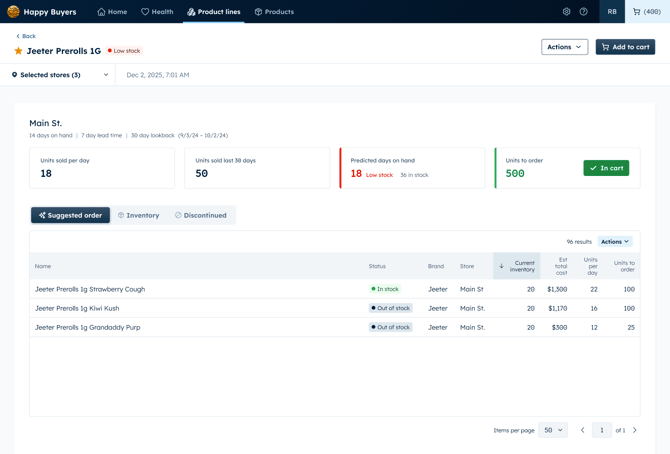This screenshot has width=670, height=454.
Task: Click the help question mark icon
Action: click(x=584, y=12)
